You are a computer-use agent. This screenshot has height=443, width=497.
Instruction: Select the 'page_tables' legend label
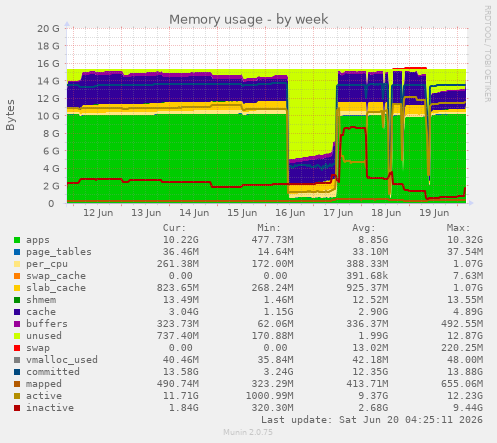click(x=59, y=252)
